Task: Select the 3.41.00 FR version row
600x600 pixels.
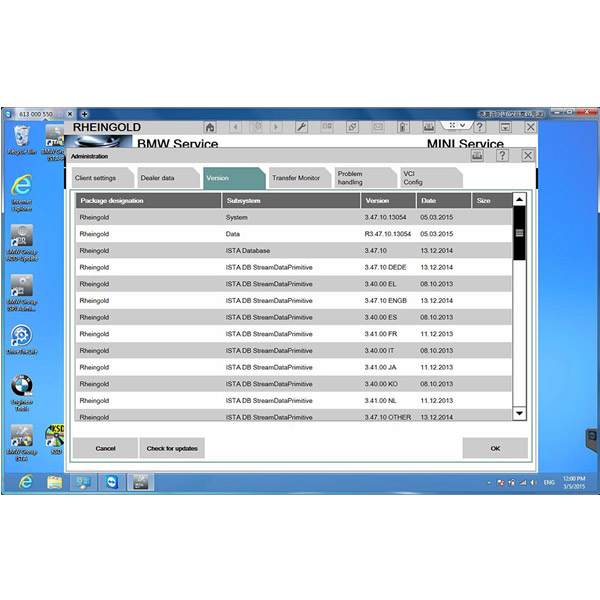Action: (x=293, y=334)
